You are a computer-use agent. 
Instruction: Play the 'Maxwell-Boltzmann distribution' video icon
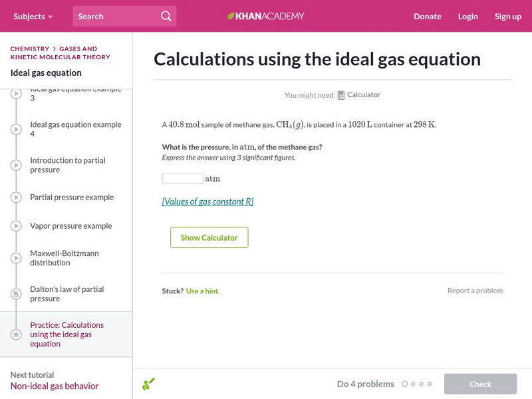coord(15,257)
